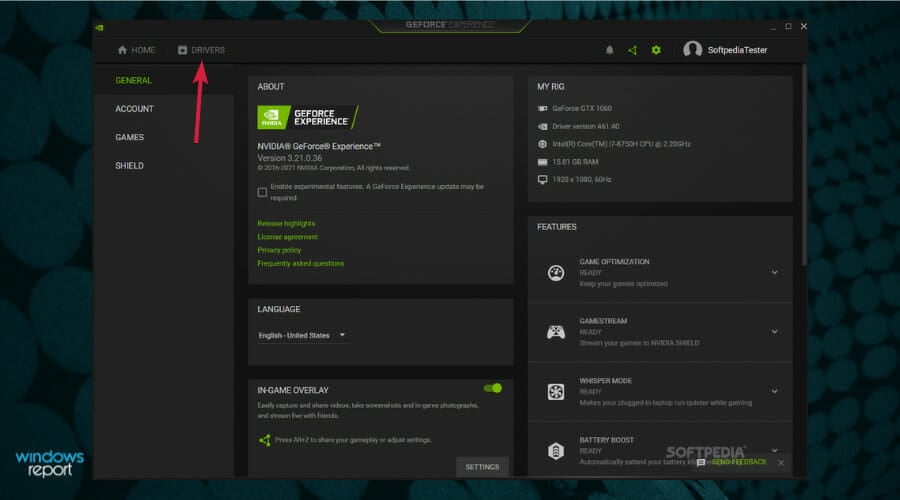Viewport: 900px width, 500px height.
Task: Select Account in the sidebar
Action: pyautogui.click(x=134, y=108)
